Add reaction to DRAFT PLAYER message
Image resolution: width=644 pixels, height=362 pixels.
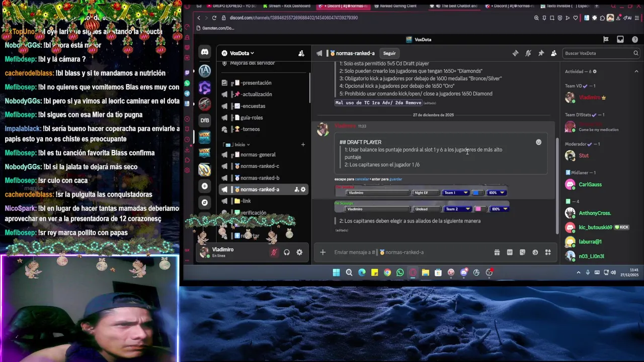[x=538, y=142]
